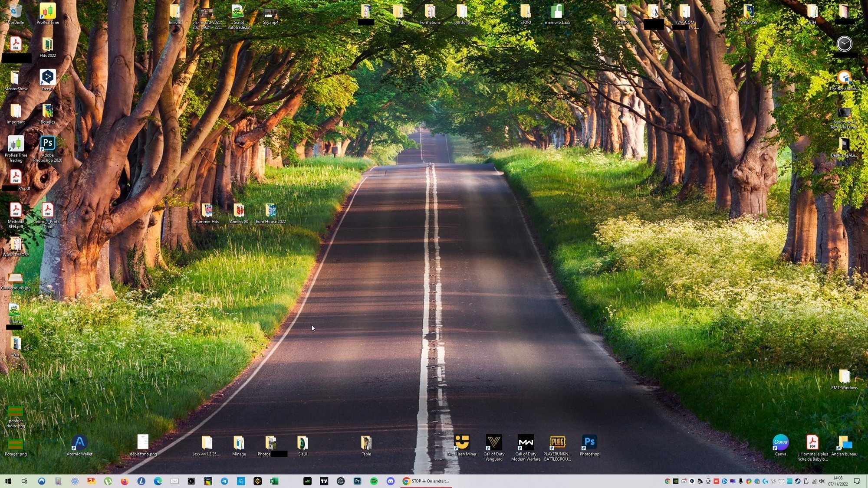Click the Excel taskbar icon
The image size is (868, 488).
pos(274,481)
